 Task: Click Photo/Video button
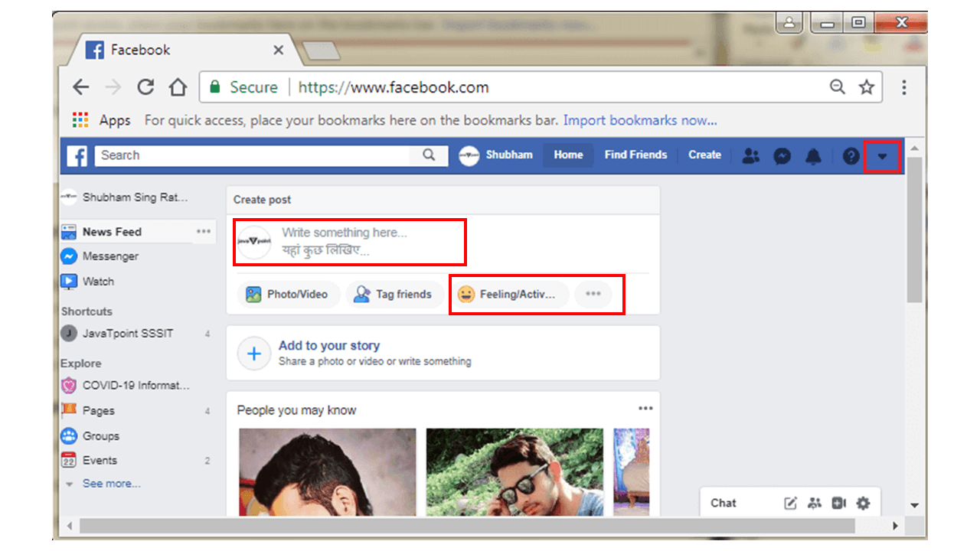click(289, 294)
